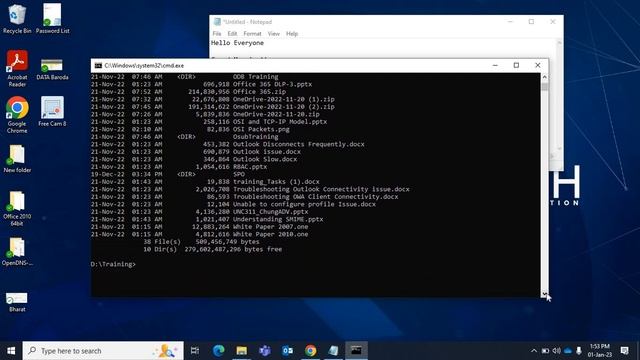The height and width of the screenshot is (360, 640).
Task: Click the 'D:\Training>' command prompt
Action: (113, 264)
